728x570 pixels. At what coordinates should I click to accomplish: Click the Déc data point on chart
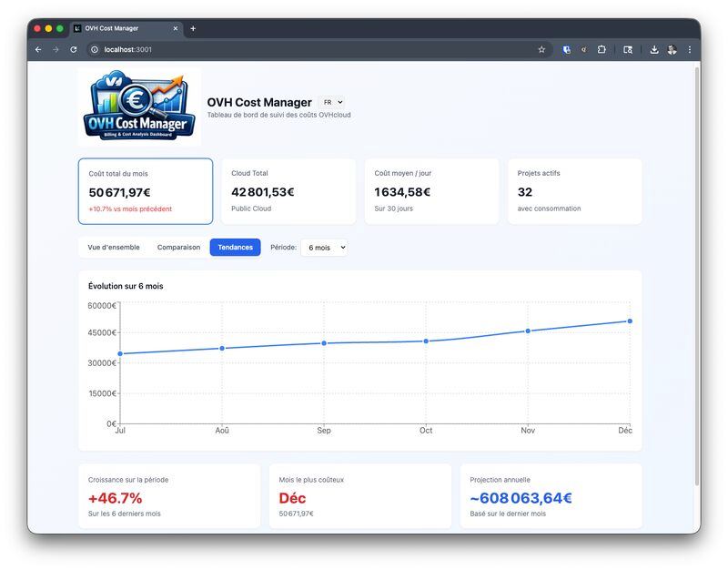(x=630, y=321)
